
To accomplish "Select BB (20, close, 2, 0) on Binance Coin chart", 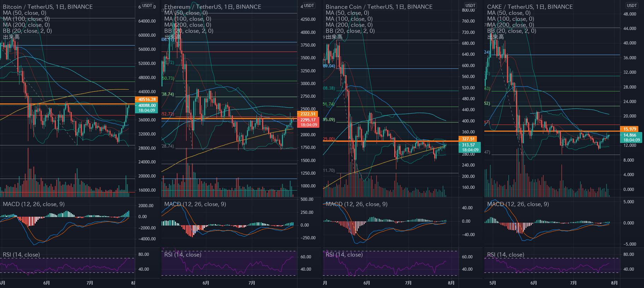I will pyautogui.click(x=350, y=31).
